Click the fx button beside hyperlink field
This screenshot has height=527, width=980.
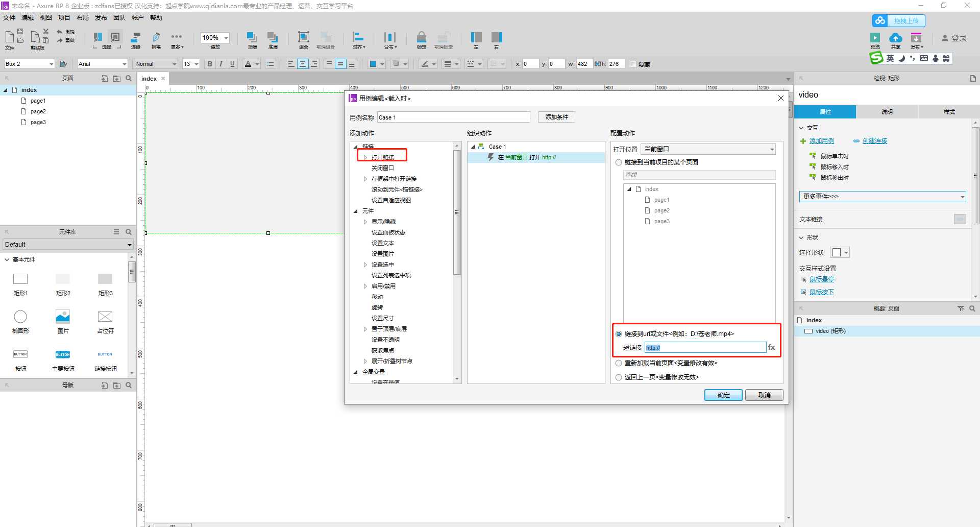[x=771, y=347]
